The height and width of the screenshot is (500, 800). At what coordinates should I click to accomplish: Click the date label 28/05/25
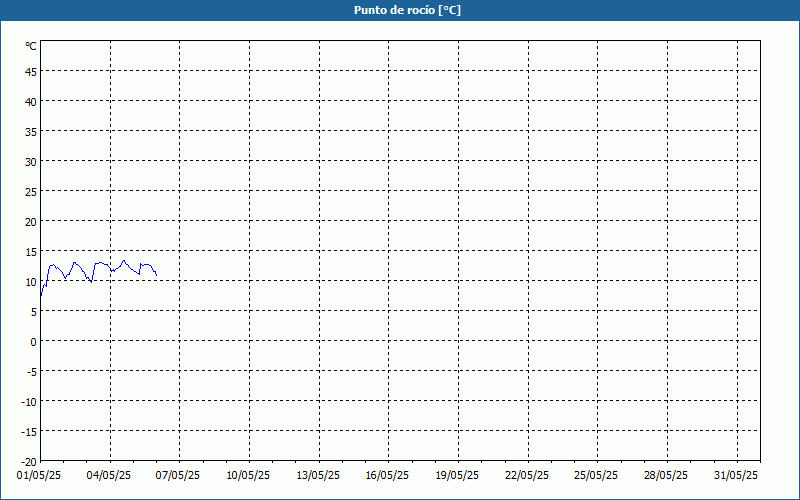coord(666,476)
